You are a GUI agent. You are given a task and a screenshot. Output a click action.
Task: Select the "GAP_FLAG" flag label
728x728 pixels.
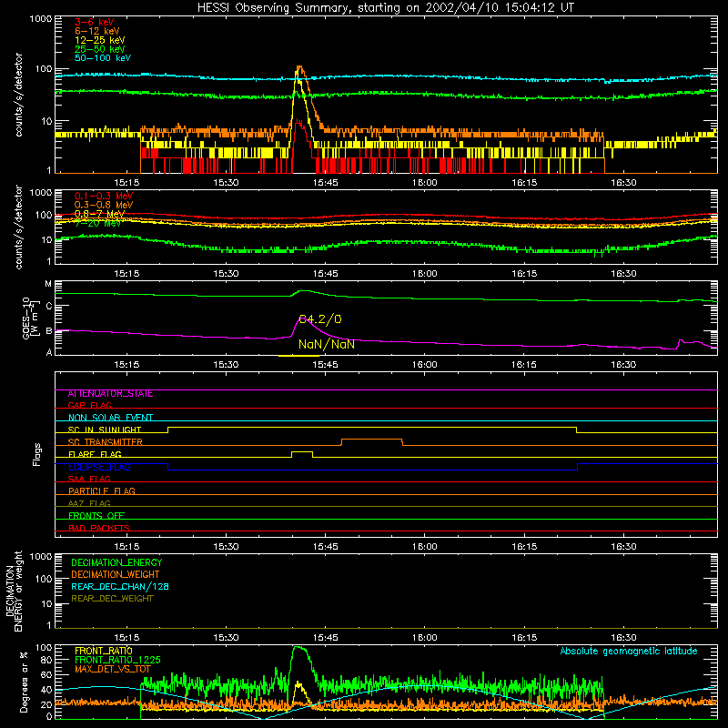[x=89, y=405]
